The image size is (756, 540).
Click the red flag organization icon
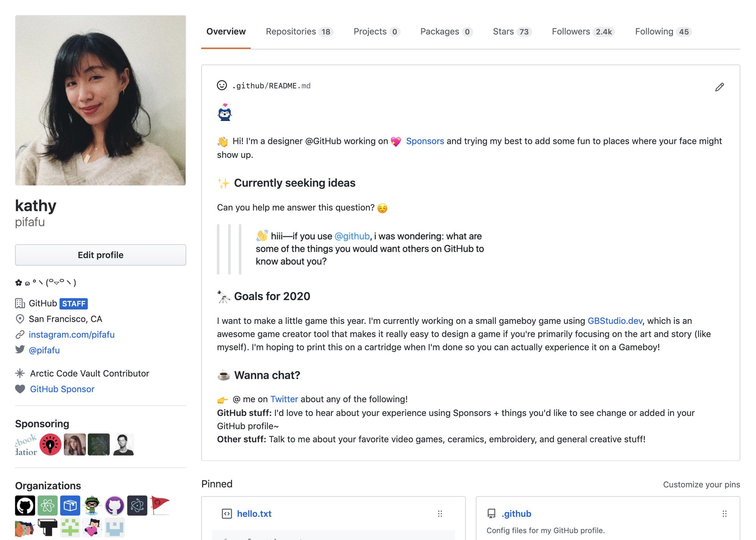[x=159, y=505]
